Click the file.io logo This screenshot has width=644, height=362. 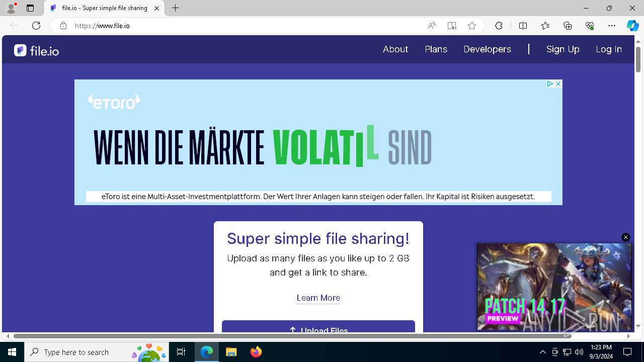point(36,50)
